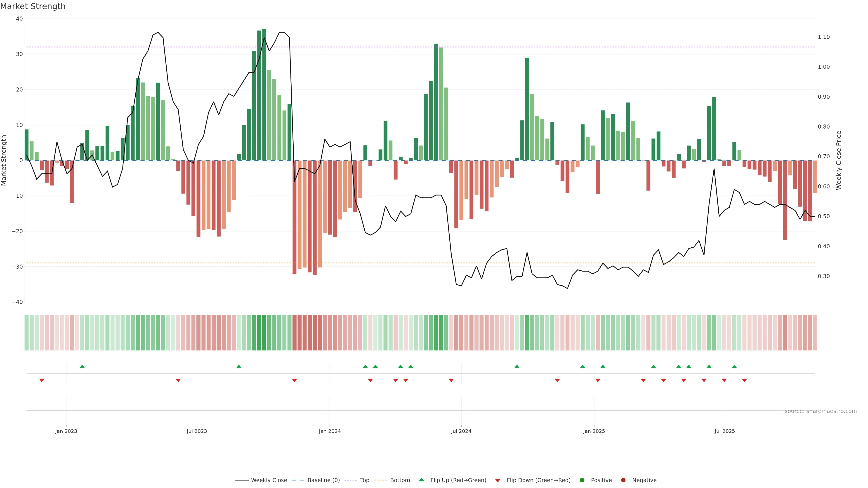Viewport: 868px width, 488px height.
Task: Click the Positive green circle legend icon
Action: pos(582,480)
